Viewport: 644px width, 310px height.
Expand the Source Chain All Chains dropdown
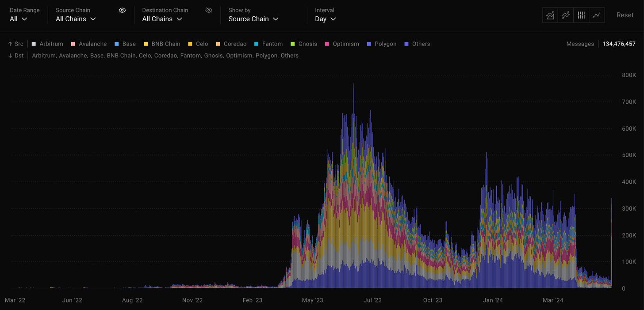coord(76,19)
